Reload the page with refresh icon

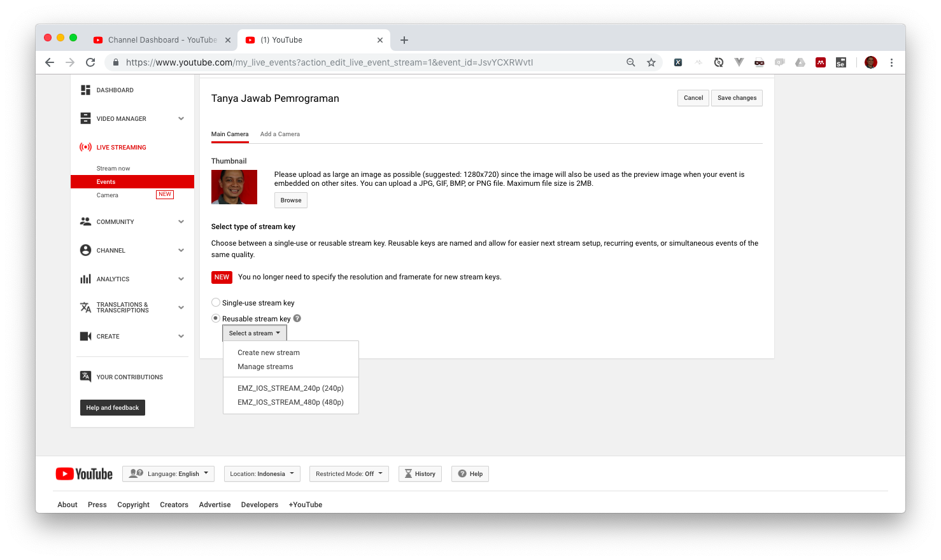tap(90, 62)
